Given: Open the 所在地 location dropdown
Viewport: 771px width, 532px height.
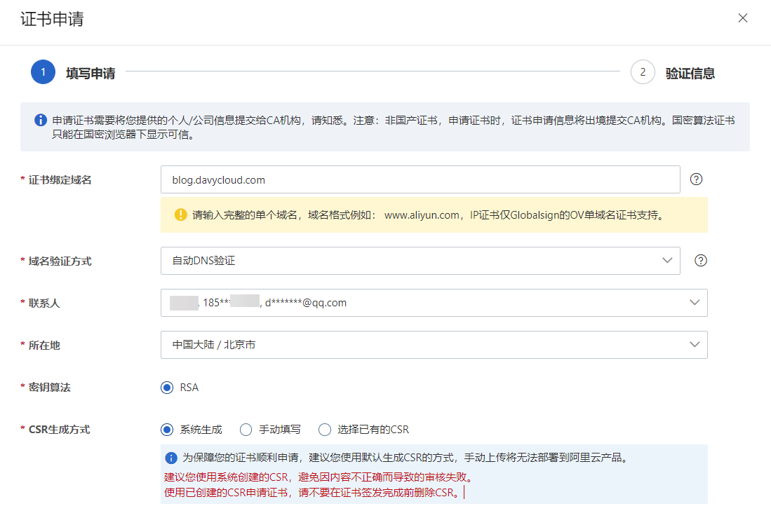Looking at the screenshot, I should tap(434, 345).
